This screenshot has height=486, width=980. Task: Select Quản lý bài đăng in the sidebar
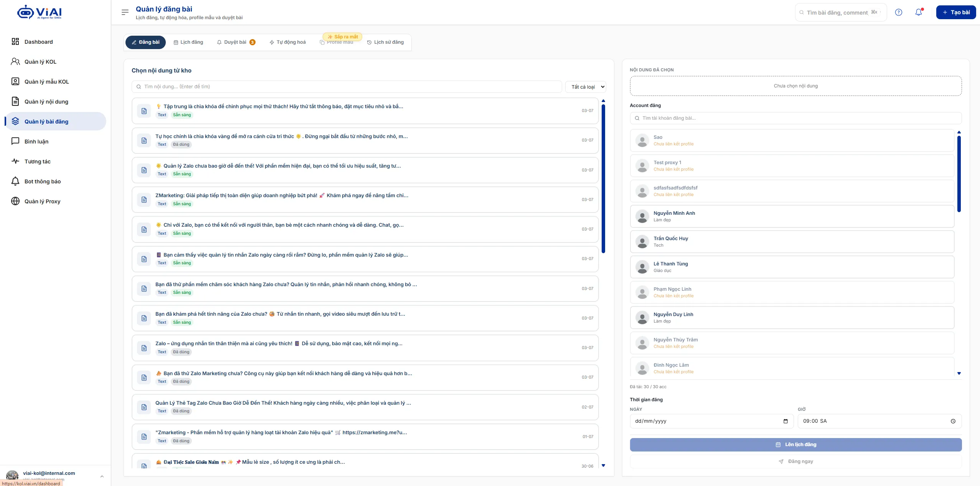tap(55, 122)
